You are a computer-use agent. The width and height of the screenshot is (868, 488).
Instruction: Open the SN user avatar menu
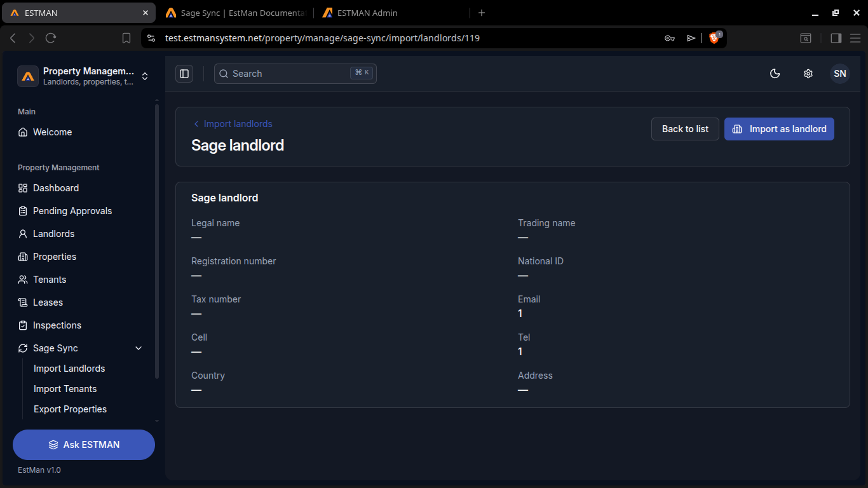coord(840,74)
